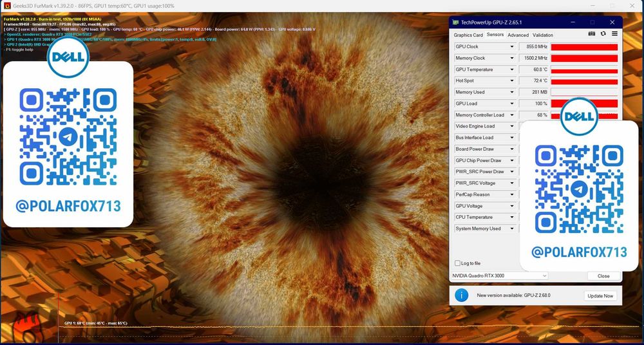Open the Board Power Draw dropdown
The image size is (644, 345).
click(x=512, y=149)
